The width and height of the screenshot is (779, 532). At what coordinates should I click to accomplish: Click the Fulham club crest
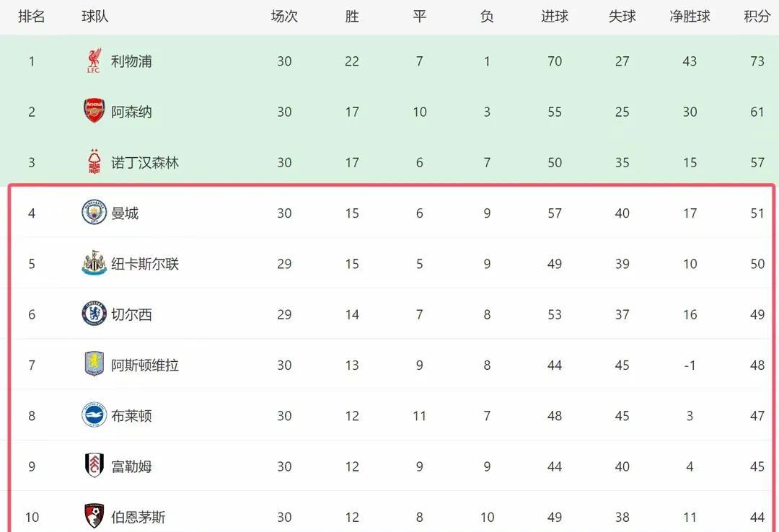pyautogui.click(x=94, y=466)
